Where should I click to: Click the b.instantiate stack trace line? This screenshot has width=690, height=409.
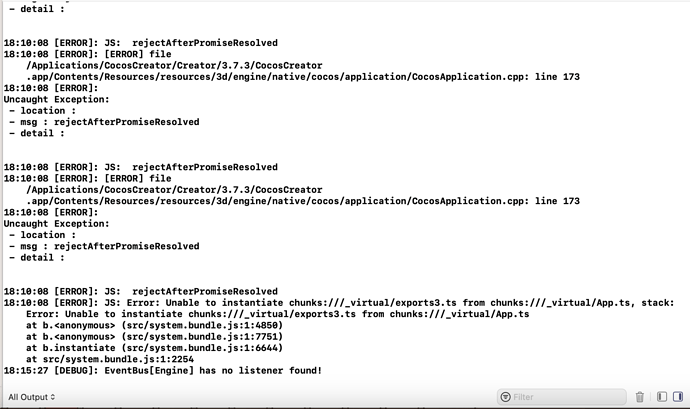coord(154,348)
